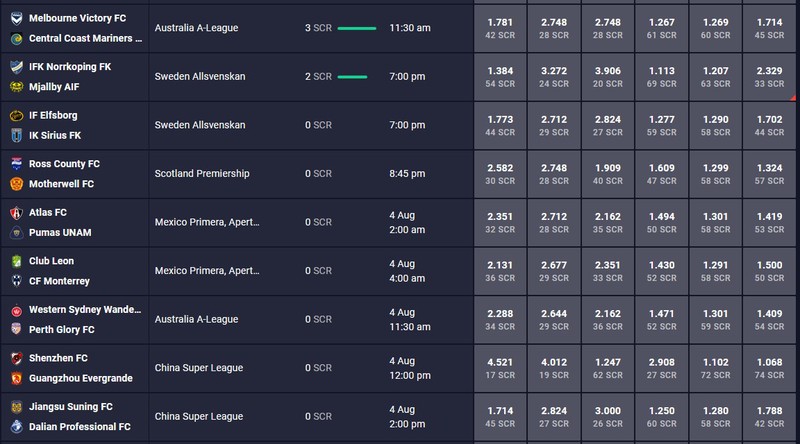Choose the 1.500 odds in Club Leon row
This screenshot has height=444, width=800.
click(x=769, y=271)
